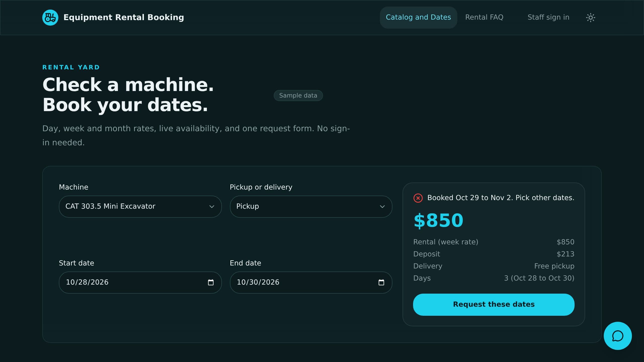Click the Deposit $213 value
644x362 pixels.
[566, 254]
